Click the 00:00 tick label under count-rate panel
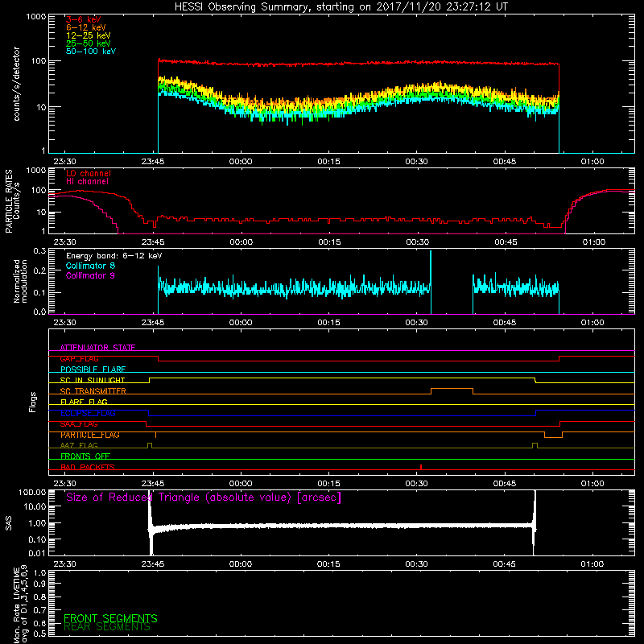Viewport: 644px width, 644px height. click(241, 162)
